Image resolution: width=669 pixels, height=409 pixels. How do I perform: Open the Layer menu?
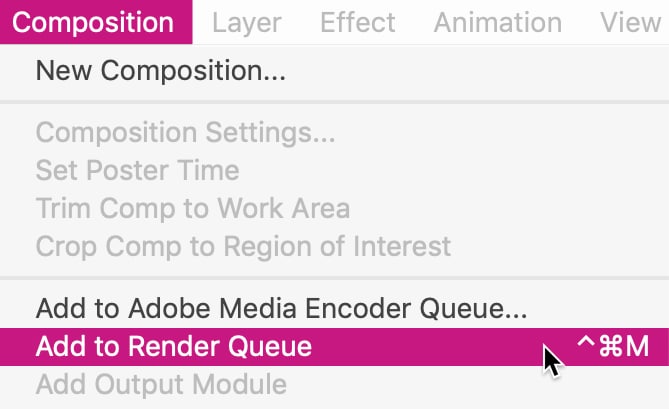[247, 22]
